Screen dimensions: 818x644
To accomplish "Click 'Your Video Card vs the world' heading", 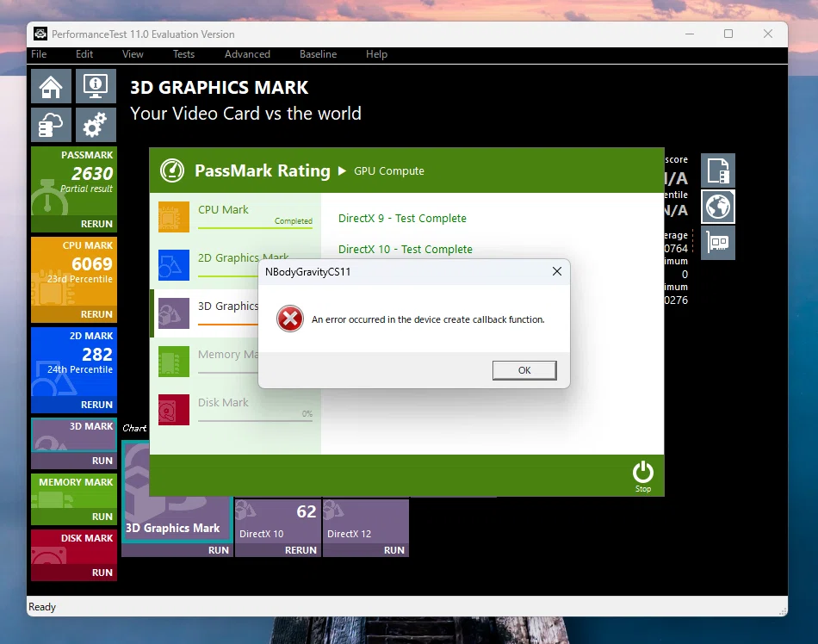I will (x=245, y=113).
